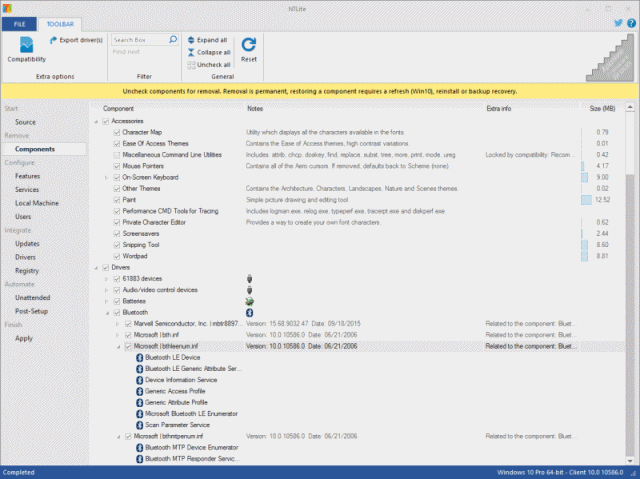Collapse the Drivers tree node

(x=96, y=268)
